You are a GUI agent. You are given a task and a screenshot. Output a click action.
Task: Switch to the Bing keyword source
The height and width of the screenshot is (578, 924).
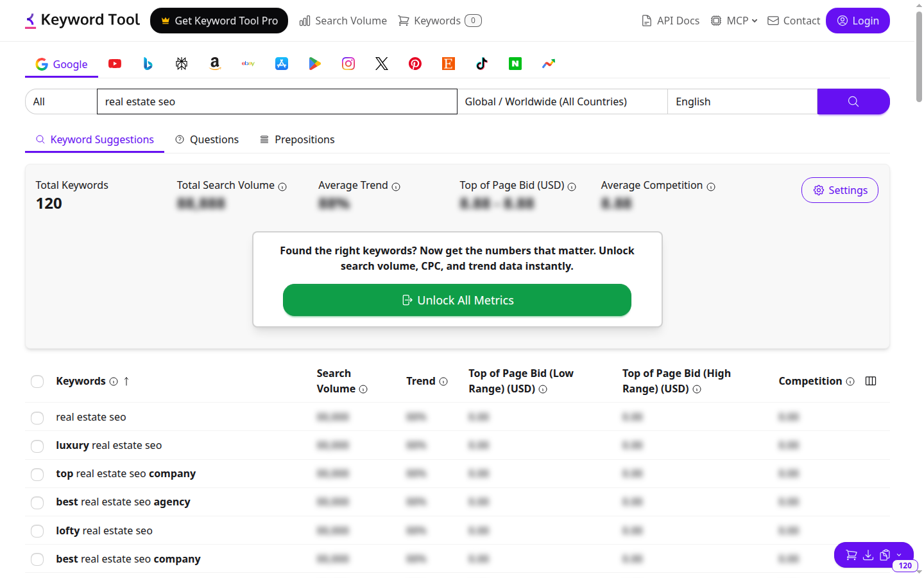pyautogui.click(x=148, y=64)
